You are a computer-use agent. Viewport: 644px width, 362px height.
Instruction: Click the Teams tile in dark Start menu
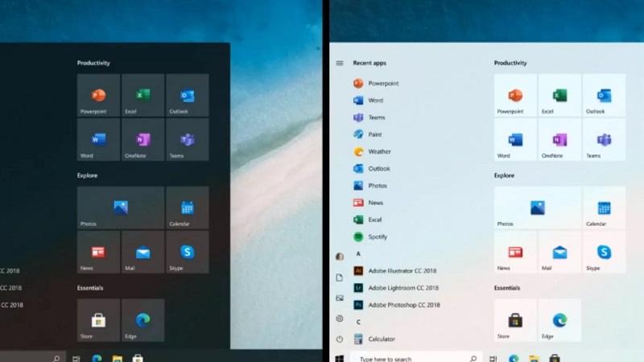point(187,140)
